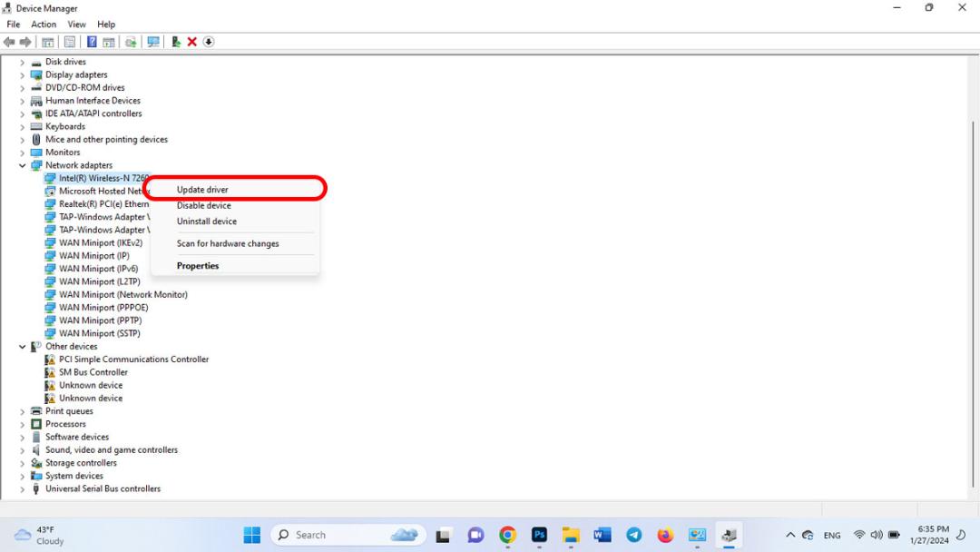Expand the Keyboards category

coord(23,127)
